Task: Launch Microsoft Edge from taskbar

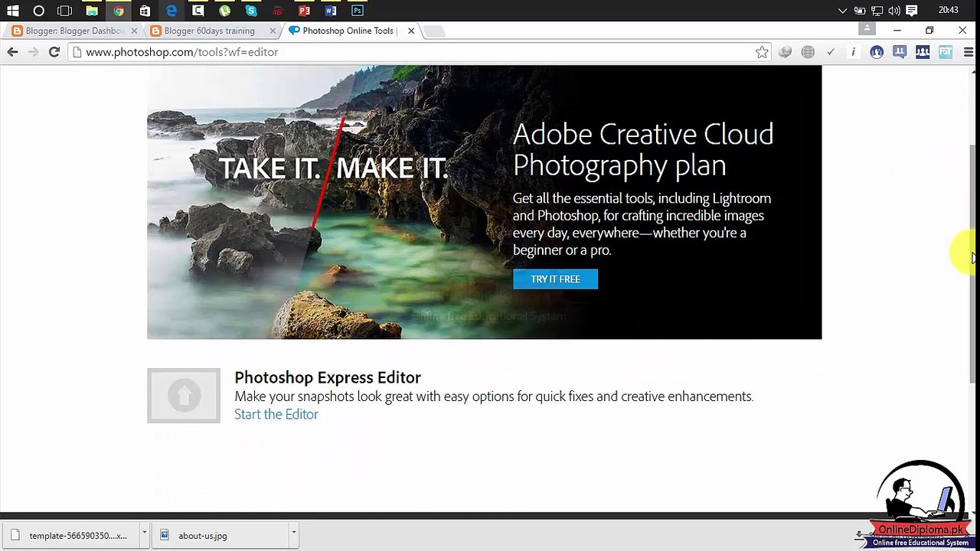Action: pos(171,11)
